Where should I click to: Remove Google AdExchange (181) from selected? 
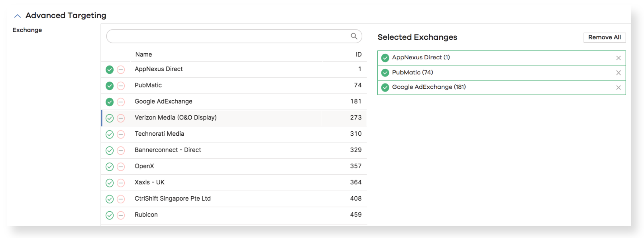618,88
